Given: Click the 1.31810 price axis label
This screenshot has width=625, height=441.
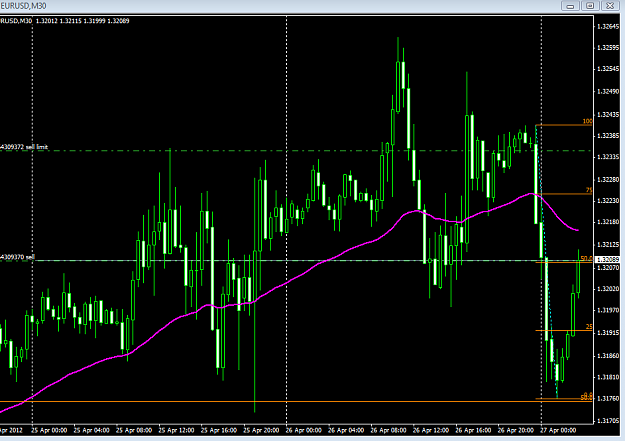Looking at the screenshot, I should [x=608, y=377].
